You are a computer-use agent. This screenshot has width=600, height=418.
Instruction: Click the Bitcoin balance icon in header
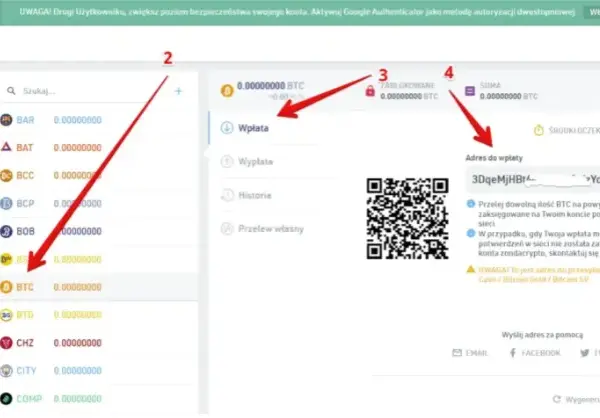click(x=227, y=91)
